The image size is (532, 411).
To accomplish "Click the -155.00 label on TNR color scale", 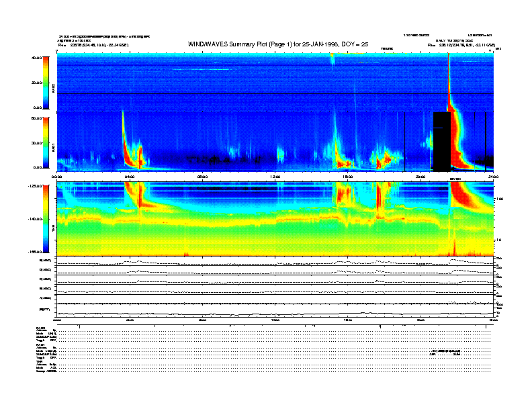I will tap(36, 252).
